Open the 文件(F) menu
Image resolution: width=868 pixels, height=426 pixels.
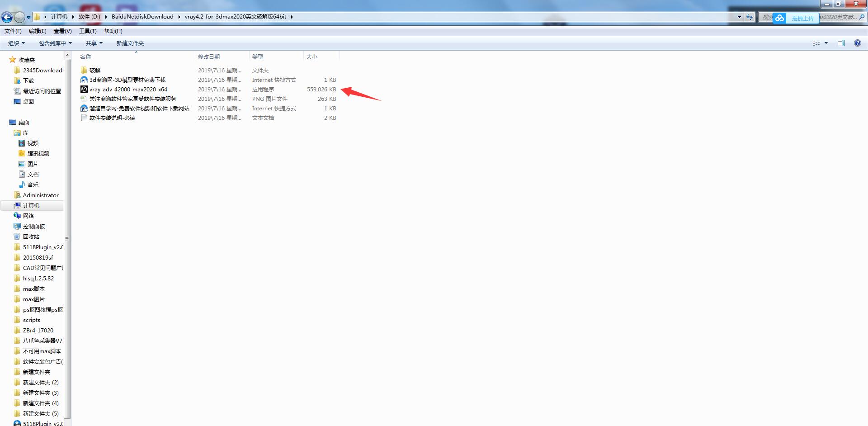click(13, 31)
